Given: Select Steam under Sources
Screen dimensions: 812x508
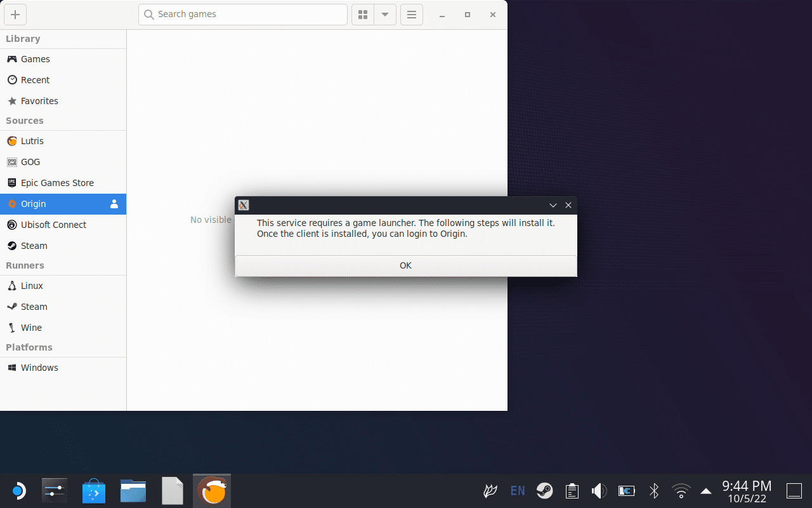Looking at the screenshot, I should pyautogui.click(x=63, y=246).
